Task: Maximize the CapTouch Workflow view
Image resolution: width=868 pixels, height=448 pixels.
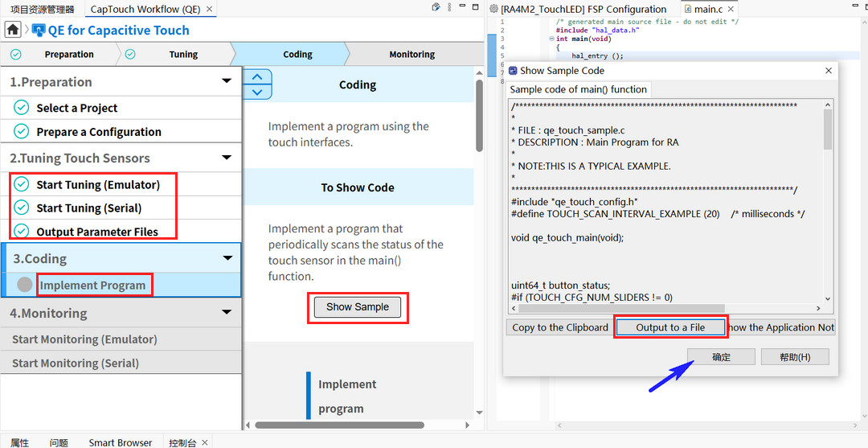Action: (x=475, y=7)
